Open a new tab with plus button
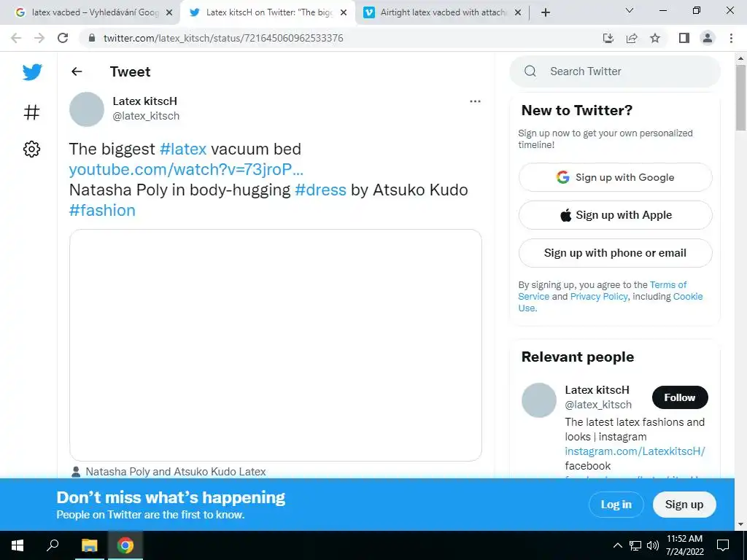This screenshot has width=747, height=560. (546, 13)
